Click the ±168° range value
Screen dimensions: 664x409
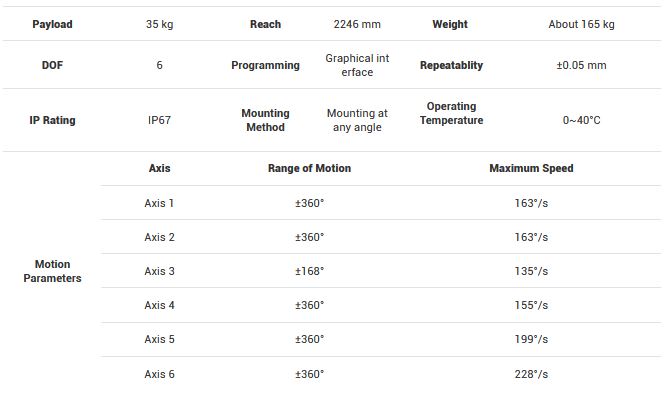(309, 271)
